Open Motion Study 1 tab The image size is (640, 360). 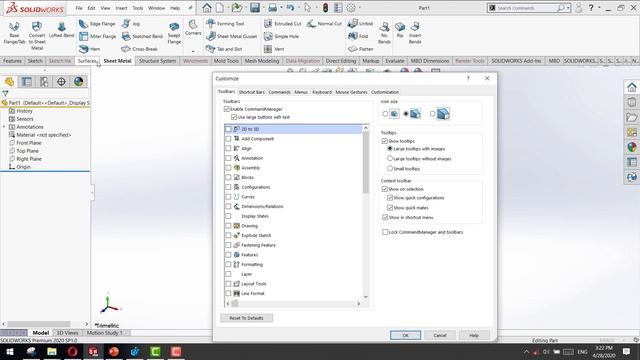(x=104, y=333)
